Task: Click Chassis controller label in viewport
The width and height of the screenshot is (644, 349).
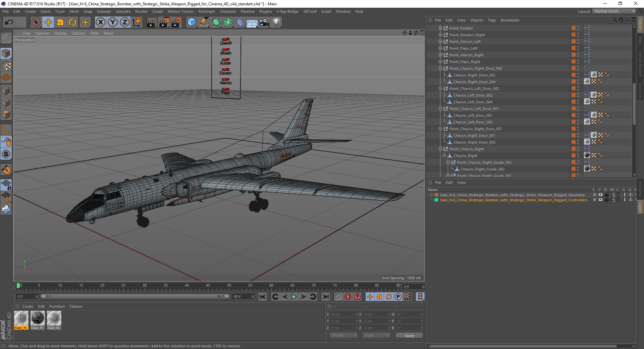Action: 226,43
